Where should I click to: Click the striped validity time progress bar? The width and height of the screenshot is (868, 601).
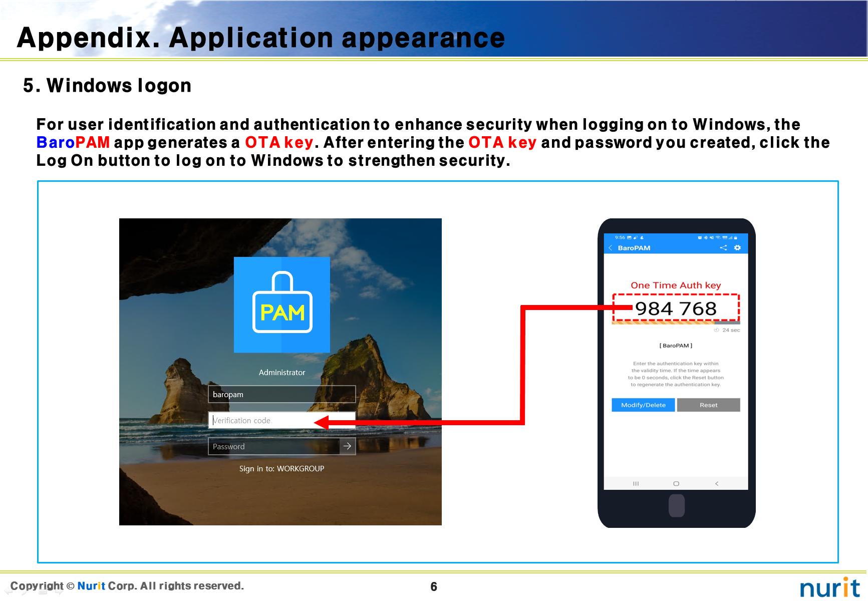(x=676, y=323)
